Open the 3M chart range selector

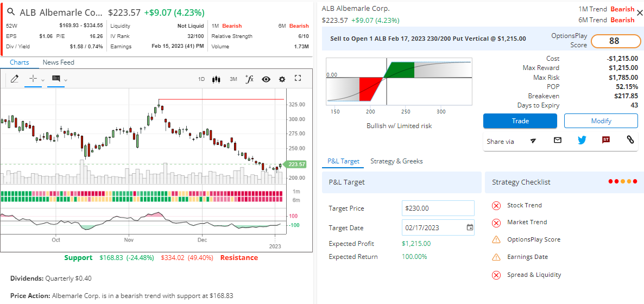[233, 79]
